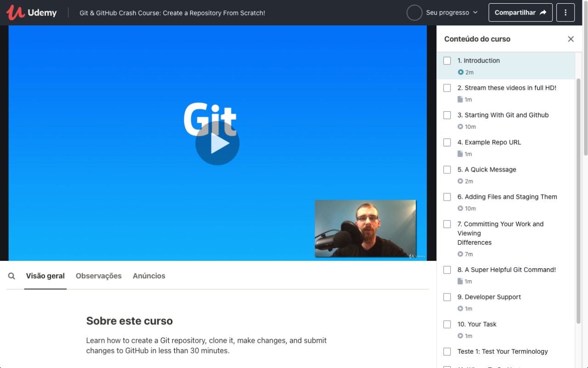The image size is (588, 368).
Task: Click the Conteúdo do curso title
Action: pos(477,39)
